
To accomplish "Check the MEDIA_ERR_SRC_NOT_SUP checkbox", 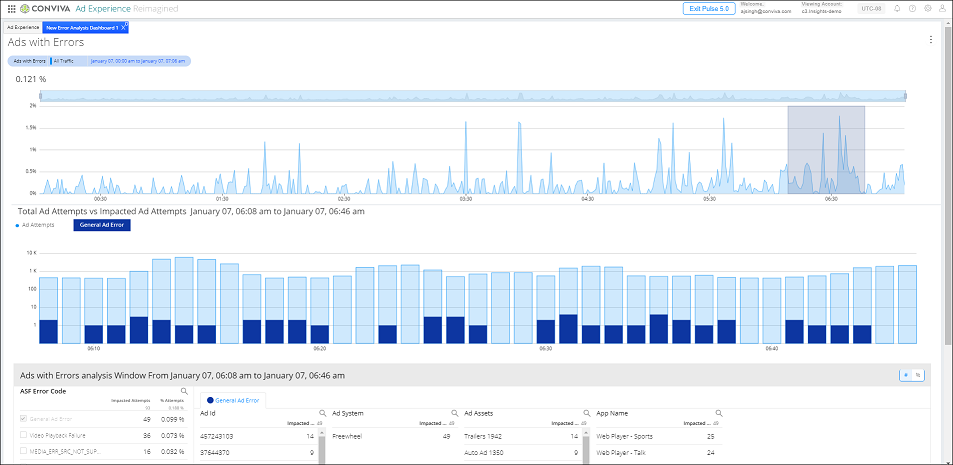I will coord(25,452).
